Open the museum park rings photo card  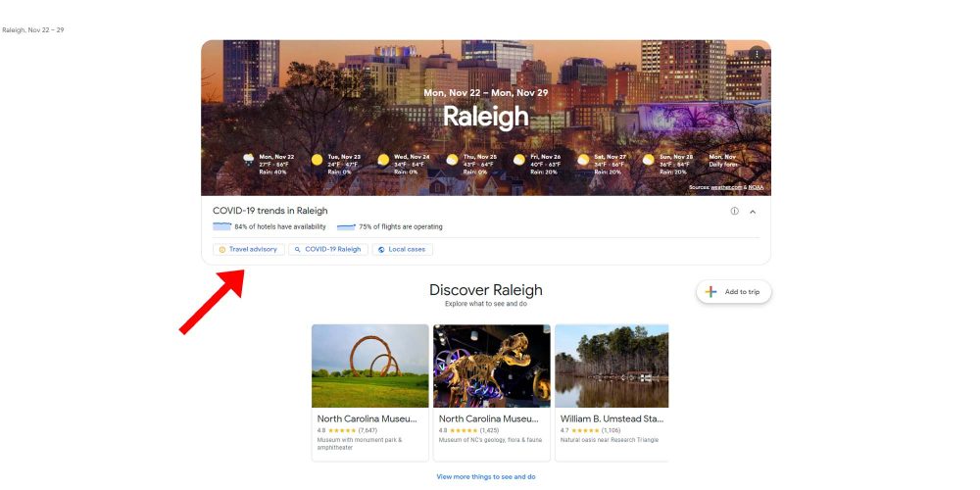point(369,366)
